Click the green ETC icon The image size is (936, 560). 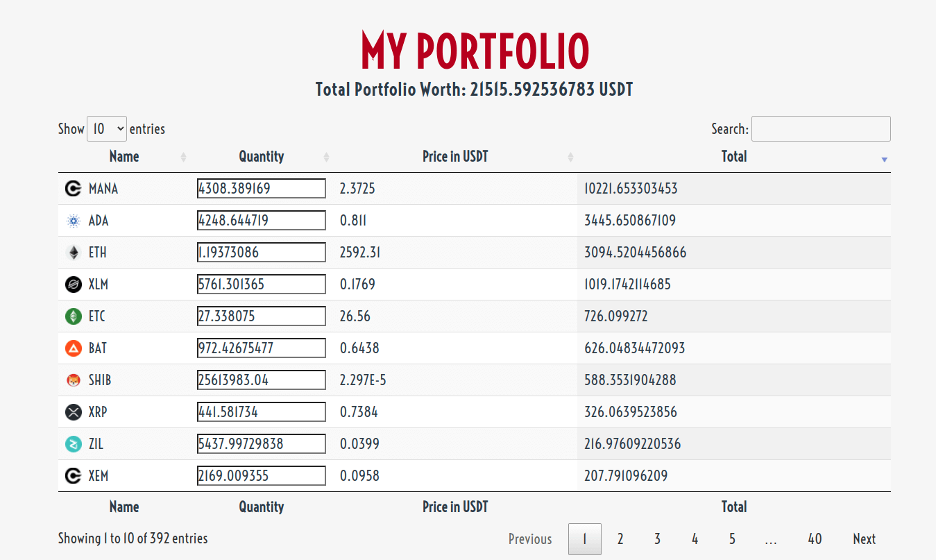click(x=73, y=316)
